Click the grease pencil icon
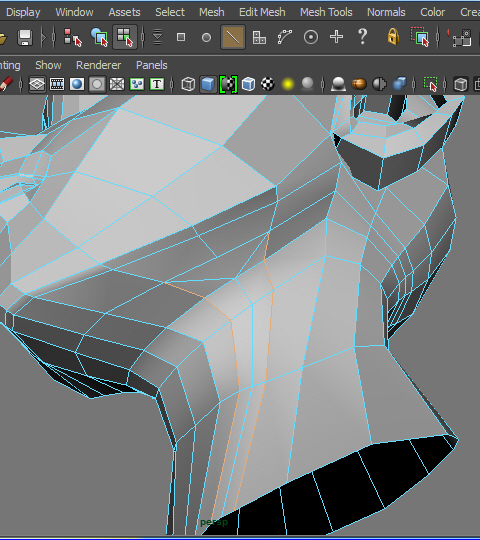The height and width of the screenshot is (540, 480). tap(6, 84)
